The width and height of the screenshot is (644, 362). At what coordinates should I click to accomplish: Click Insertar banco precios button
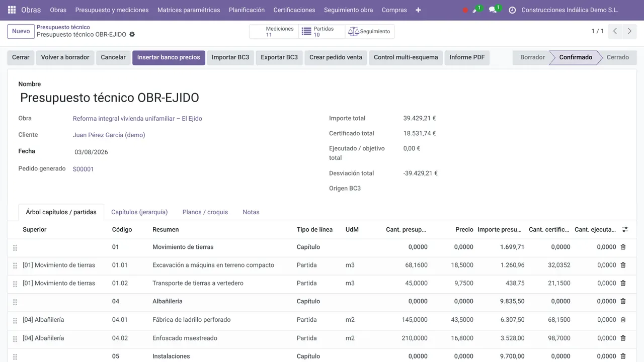coord(169,57)
